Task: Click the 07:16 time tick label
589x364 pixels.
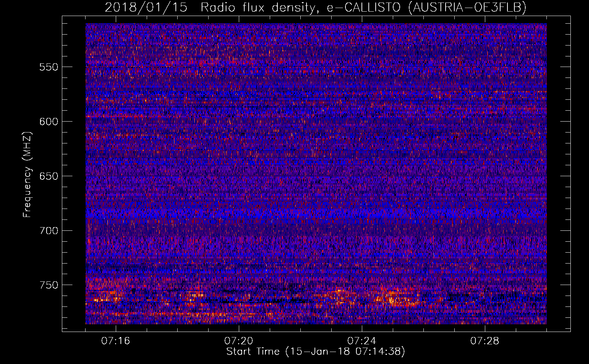Action: [116, 341]
